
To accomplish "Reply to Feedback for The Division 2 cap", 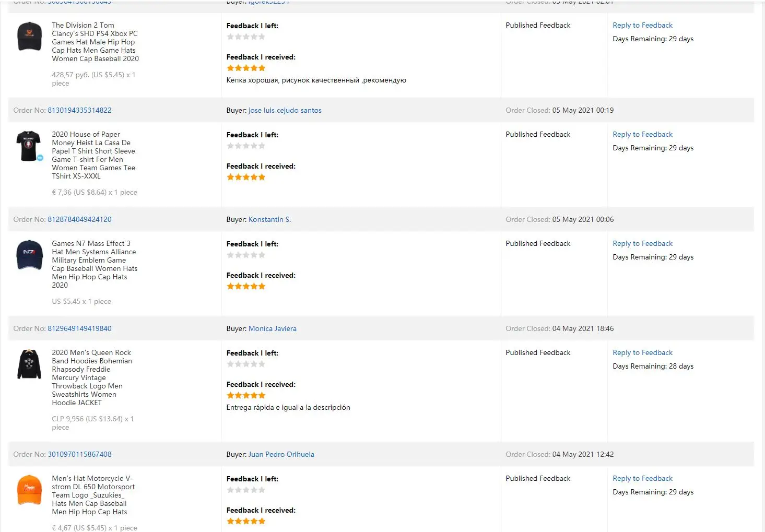I will click(642, 25).
